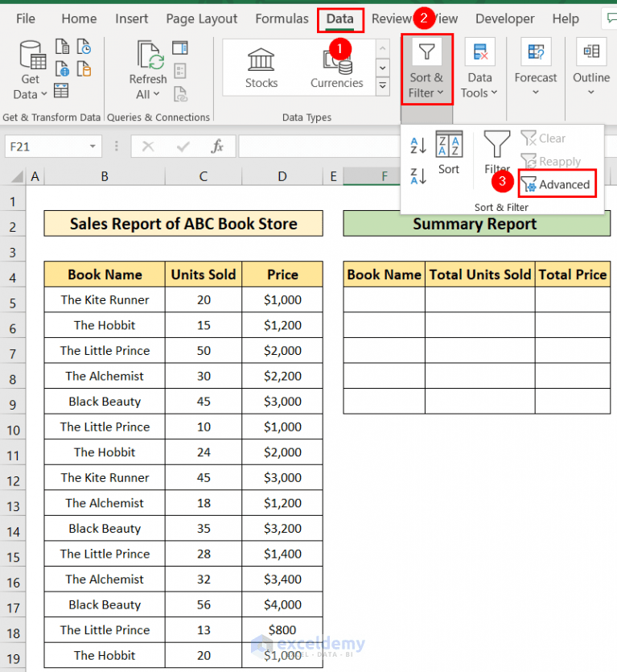Viewport: 617px width, 672px height.
Task: Sort A to Z ascending
Action: tap(418, 146)
